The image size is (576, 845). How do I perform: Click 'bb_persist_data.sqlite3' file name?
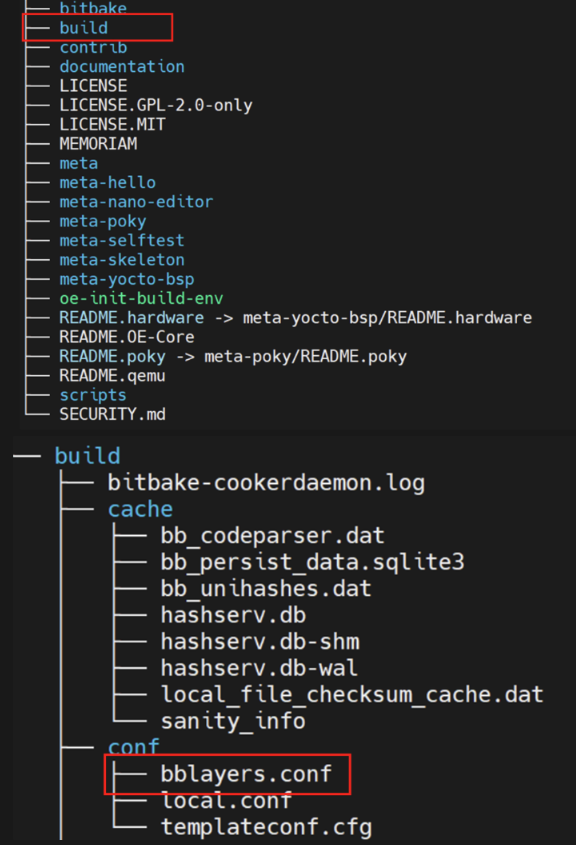pos(313,562)
